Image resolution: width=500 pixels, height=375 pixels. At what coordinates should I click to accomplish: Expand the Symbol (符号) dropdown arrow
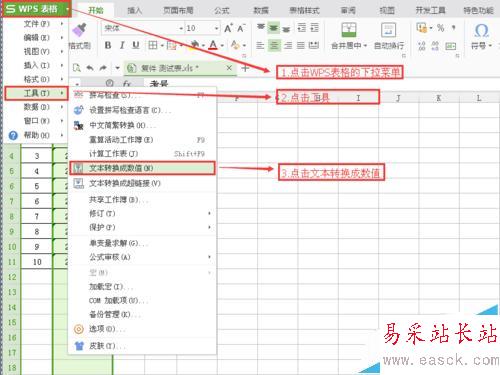point(490,46)
